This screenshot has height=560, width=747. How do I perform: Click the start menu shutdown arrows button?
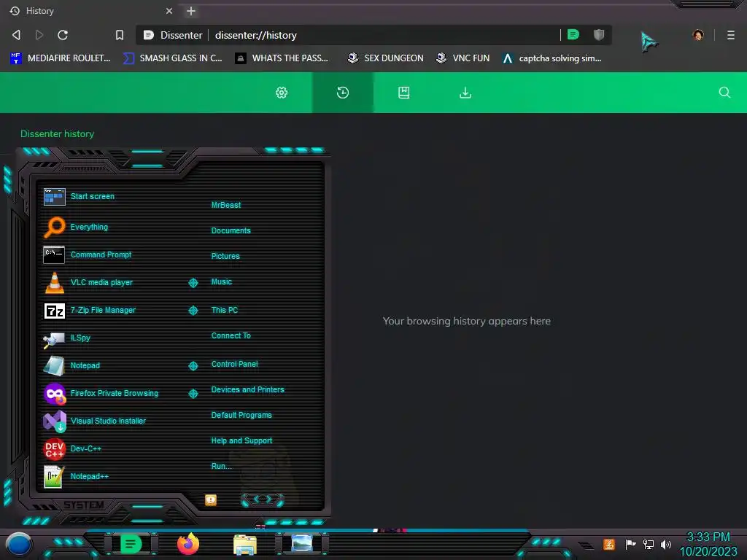pos(263,499)
